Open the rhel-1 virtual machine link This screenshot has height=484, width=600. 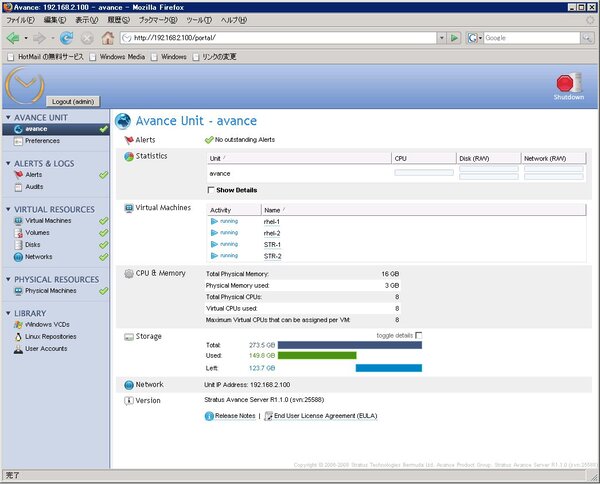pos(272,222)
